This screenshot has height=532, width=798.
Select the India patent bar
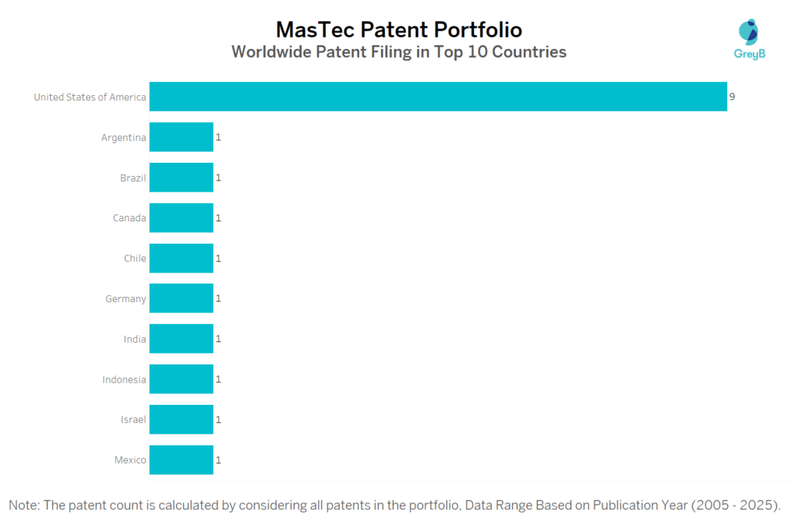[x=181, y=339]
